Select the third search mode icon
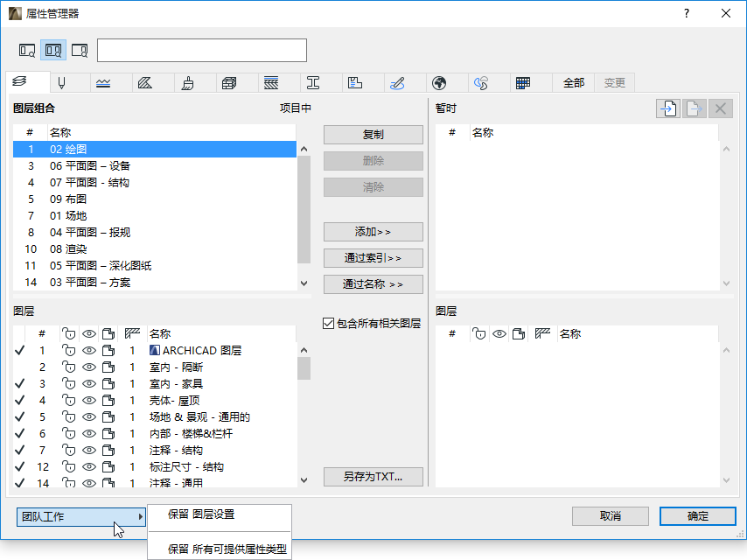The height and width of the screenshot is (560, 747). point(80,50)
